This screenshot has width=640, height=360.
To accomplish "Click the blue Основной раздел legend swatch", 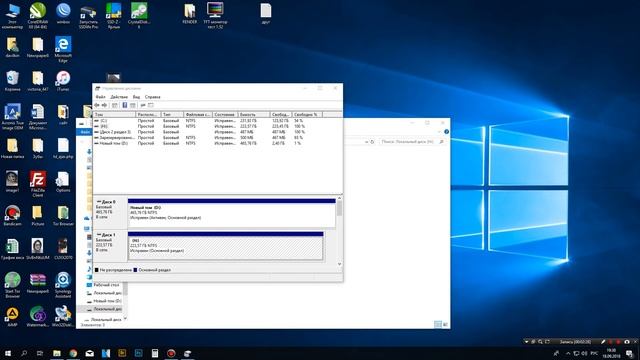I will click(x=136, y=270).
